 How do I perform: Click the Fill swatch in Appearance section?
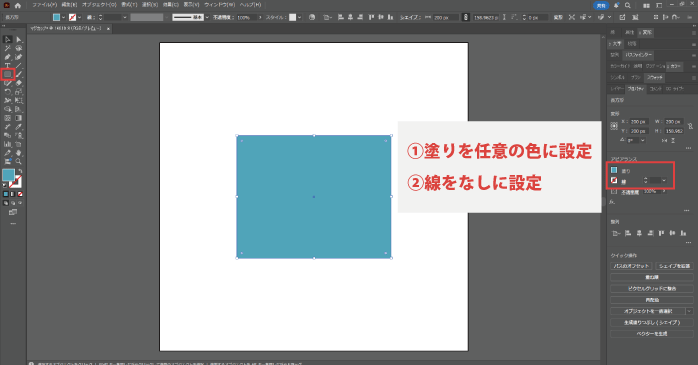[x=614, y=170]
